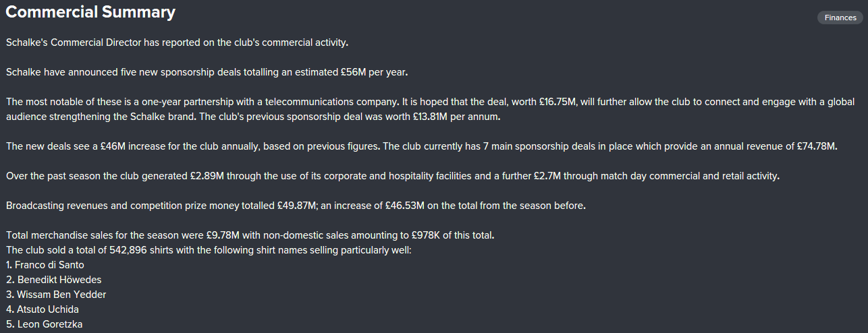
Task: Click the Commercial Director report sentence
Action: (x=177, y=42)
